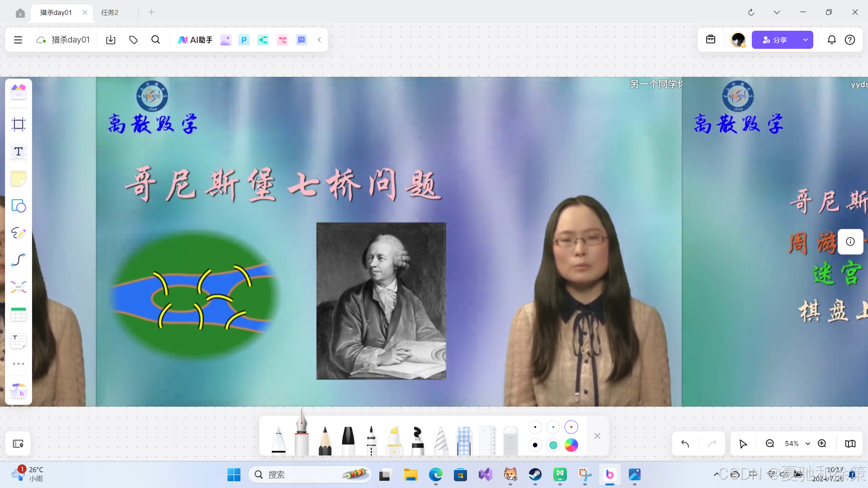Switch to the 任务2 tab
The height and width of the screenshot is (488, 868).
coord(110,12)
